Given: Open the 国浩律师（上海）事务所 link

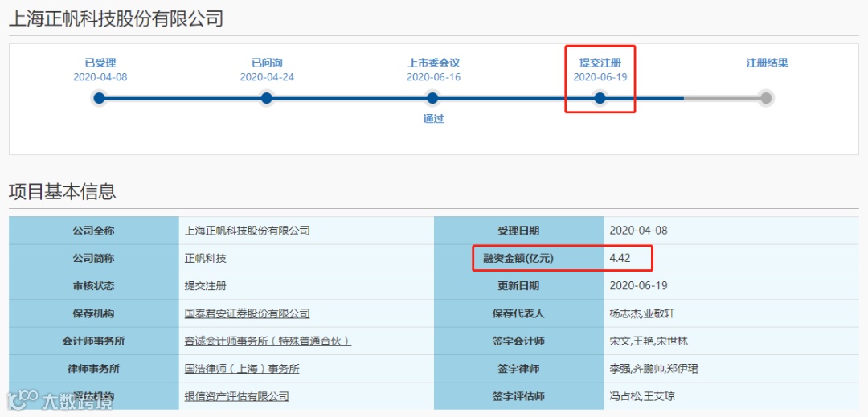Looking at the screenshot, I should click(x=242, y=369).
